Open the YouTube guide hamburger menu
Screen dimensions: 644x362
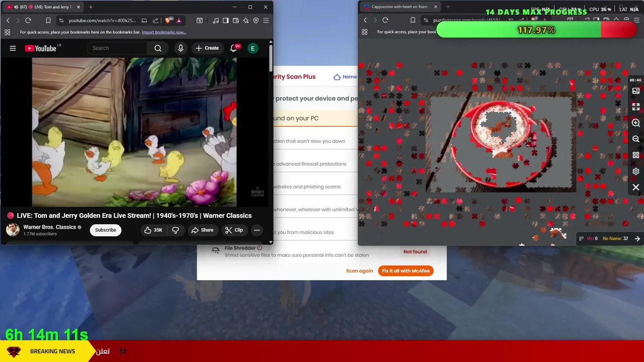click(x=13, y=48)
